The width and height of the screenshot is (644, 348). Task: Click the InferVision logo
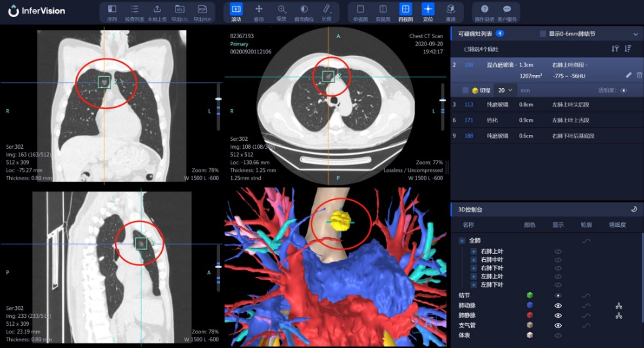pyautogui.click(x=37, y=11)
